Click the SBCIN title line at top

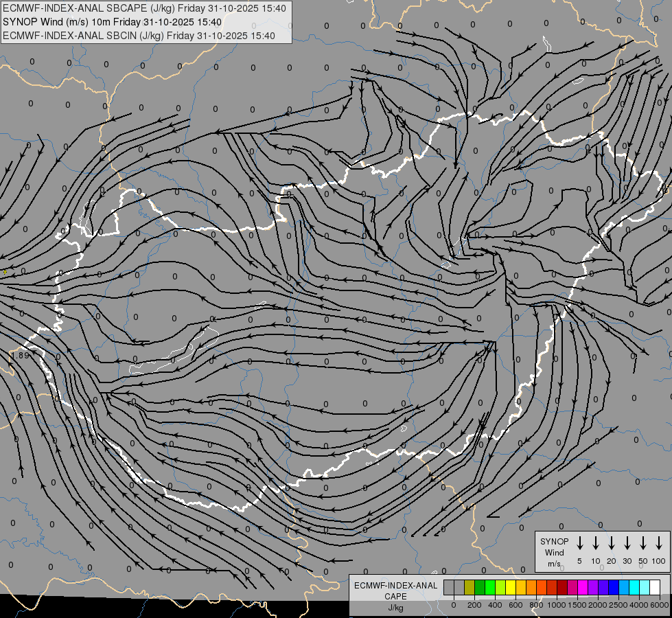click(139, 36)
